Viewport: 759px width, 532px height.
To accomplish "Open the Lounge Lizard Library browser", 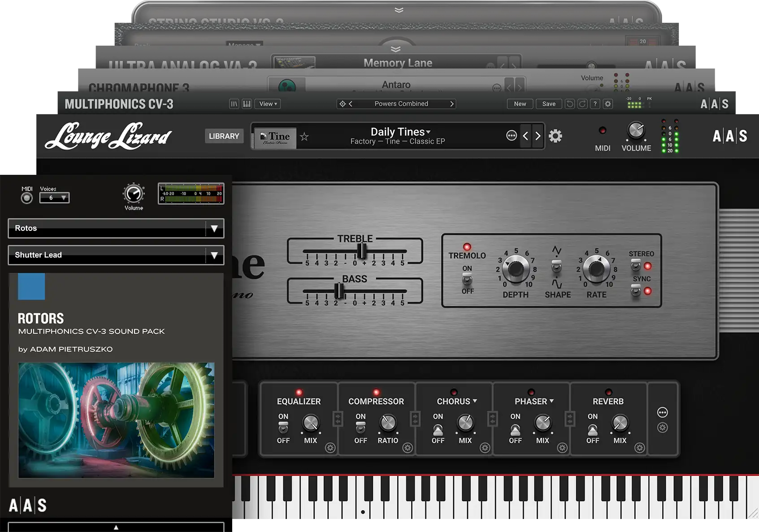I will [x=224, y=136].
